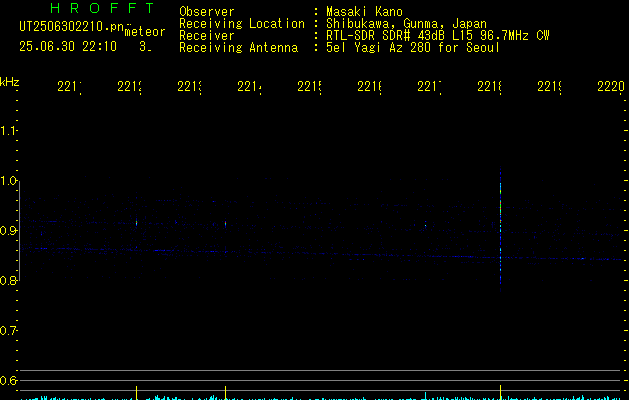Click the green HROFFT title
Screen dimensions: 629x400
coord(102,8)
